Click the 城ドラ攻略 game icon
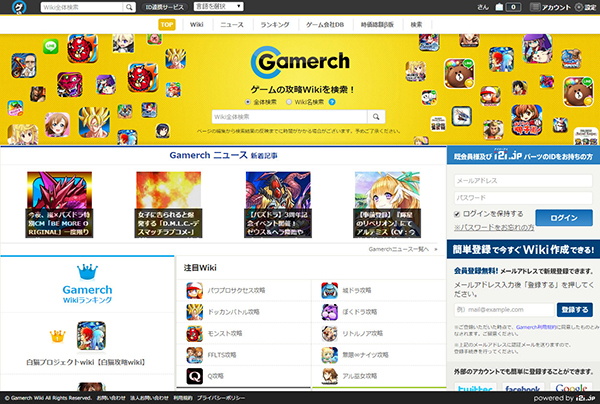The width and height of the screenshot is (600, 404). pyautogui.click(x=329, y=290)
